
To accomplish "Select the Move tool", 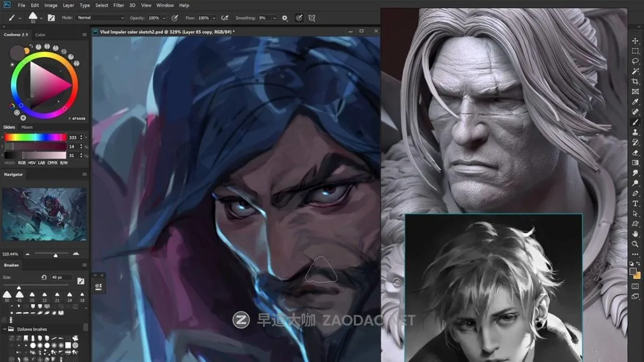I will point(635,41).
